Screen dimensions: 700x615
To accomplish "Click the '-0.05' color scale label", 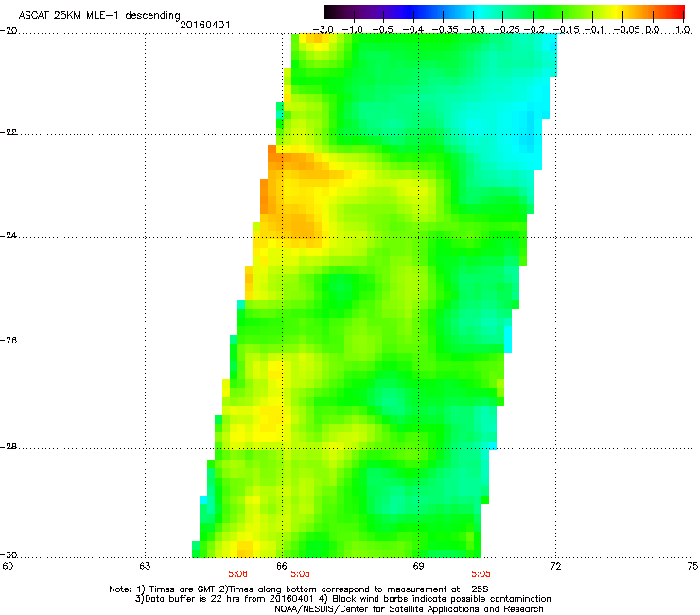I will [626, 30].
